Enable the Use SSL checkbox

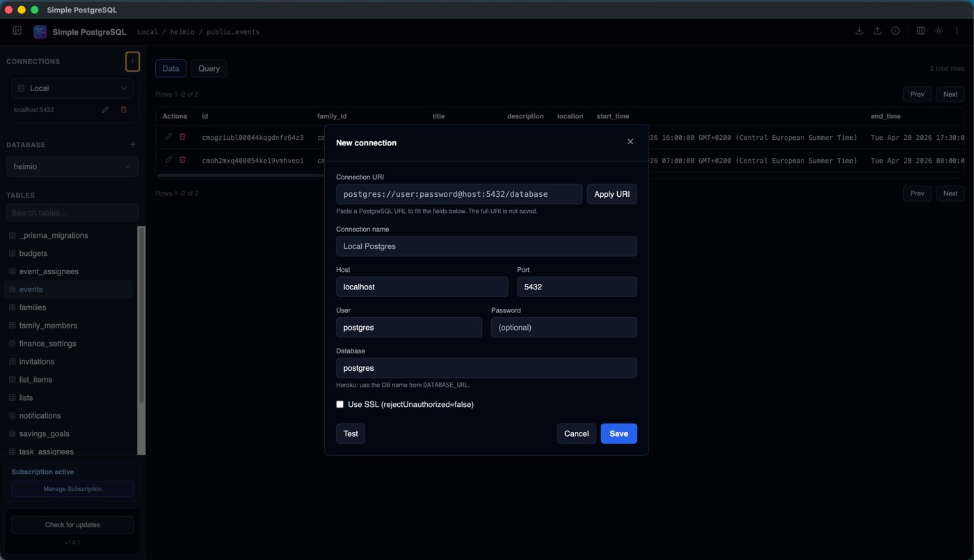click(x=340, y=404)
